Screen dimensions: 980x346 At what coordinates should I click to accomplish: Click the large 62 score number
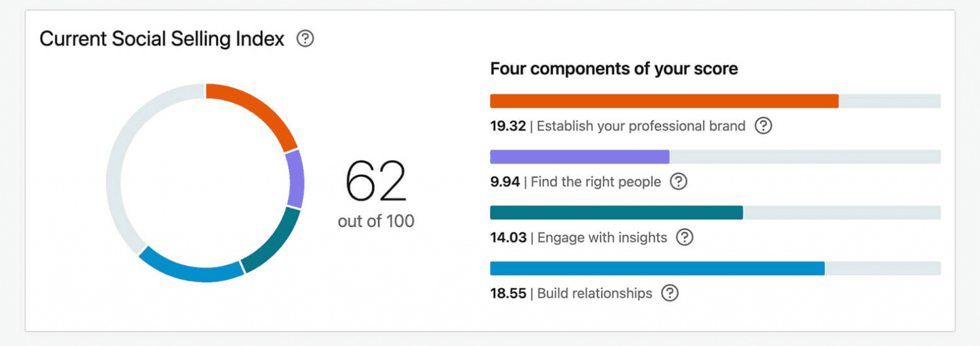(375, 181)
